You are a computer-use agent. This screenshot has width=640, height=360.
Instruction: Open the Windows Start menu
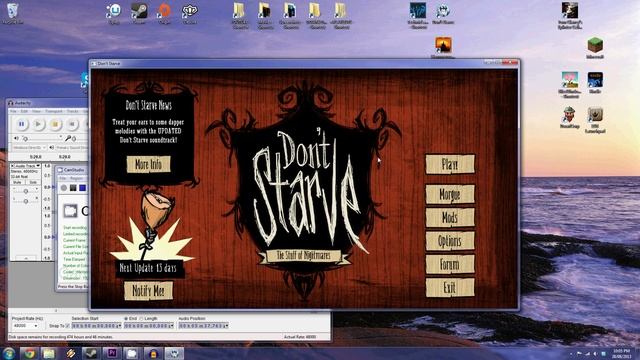click(x=9, y=353)
